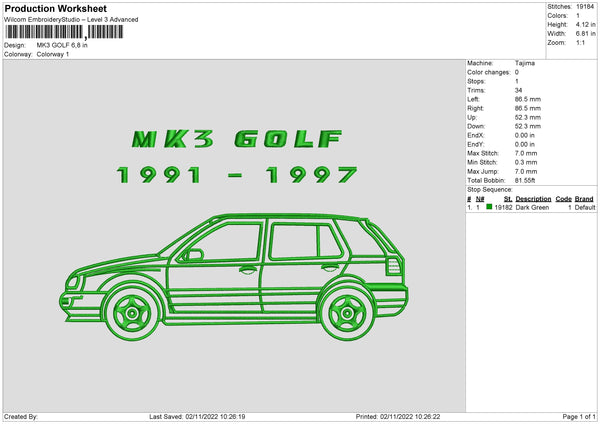The height and width of the screenshot is (424, 600).
Task: Click the width value '6.81 in'
Action: pyautogui.click(x=585, y=34)
